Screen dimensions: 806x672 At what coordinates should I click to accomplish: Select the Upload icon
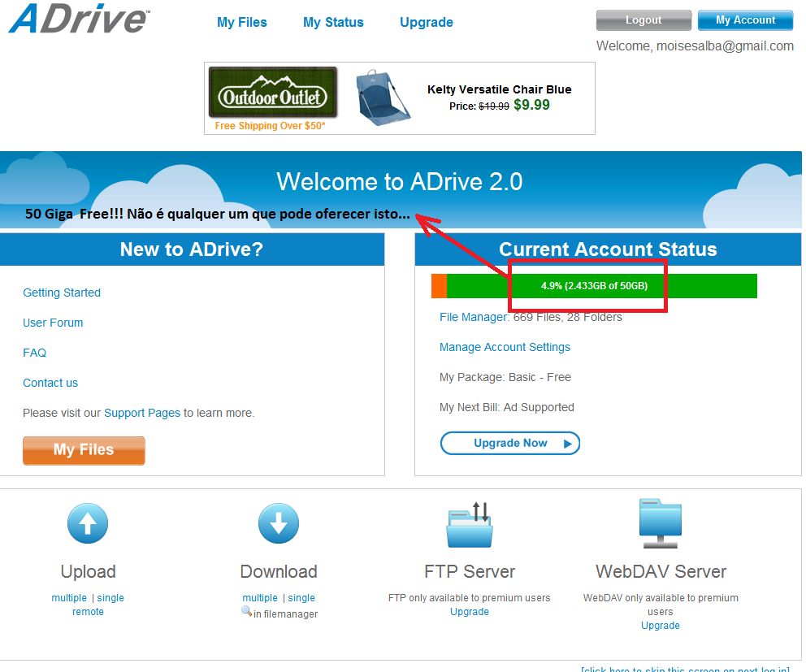tap(87, 523)
